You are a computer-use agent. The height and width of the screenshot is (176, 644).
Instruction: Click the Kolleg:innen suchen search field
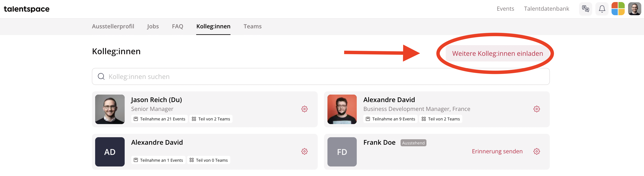pos(320,76)
